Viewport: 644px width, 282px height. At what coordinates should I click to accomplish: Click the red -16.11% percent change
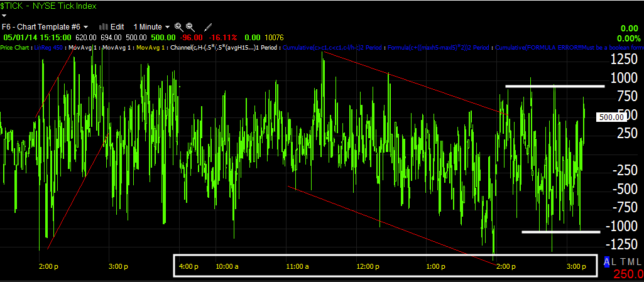tap(222, 37)
